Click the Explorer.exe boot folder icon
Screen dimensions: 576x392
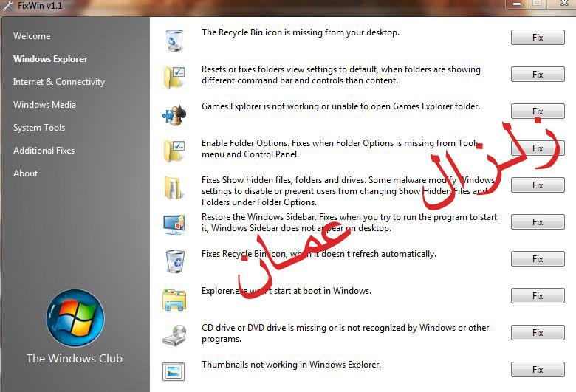pyautogui.click(x=176, y=298)
